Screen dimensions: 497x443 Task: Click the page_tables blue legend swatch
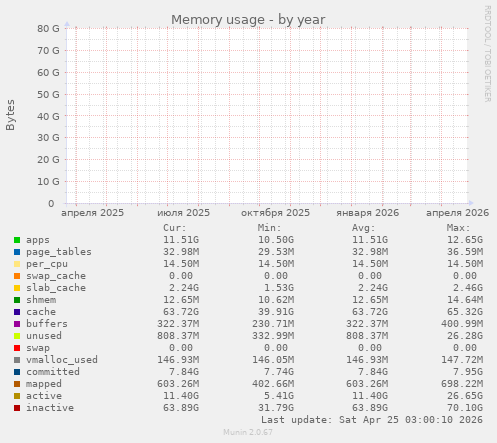17,252
